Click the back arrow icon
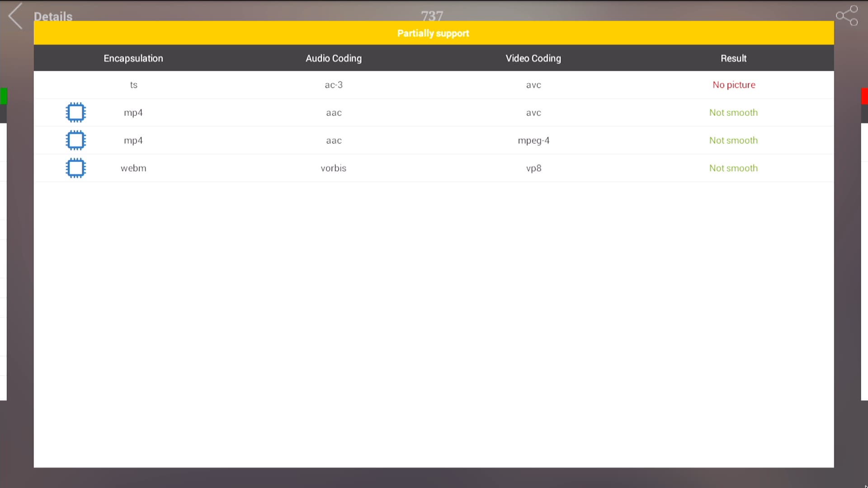 click(x=16, y=16)
